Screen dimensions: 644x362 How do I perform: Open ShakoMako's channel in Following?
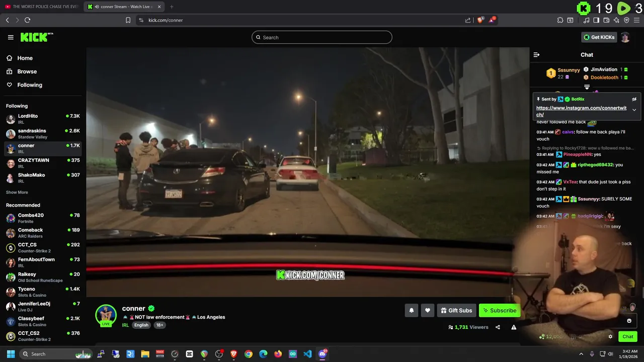click(43, 178)
